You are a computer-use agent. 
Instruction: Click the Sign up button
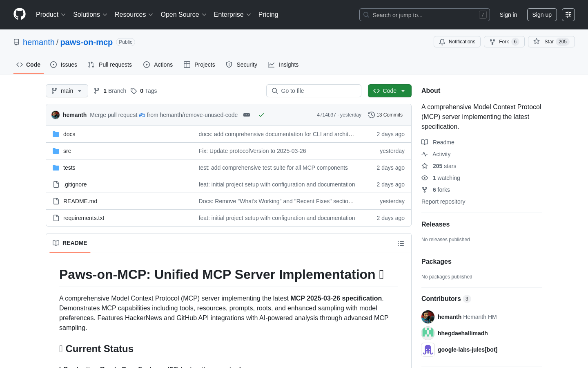tap(542, 15)
